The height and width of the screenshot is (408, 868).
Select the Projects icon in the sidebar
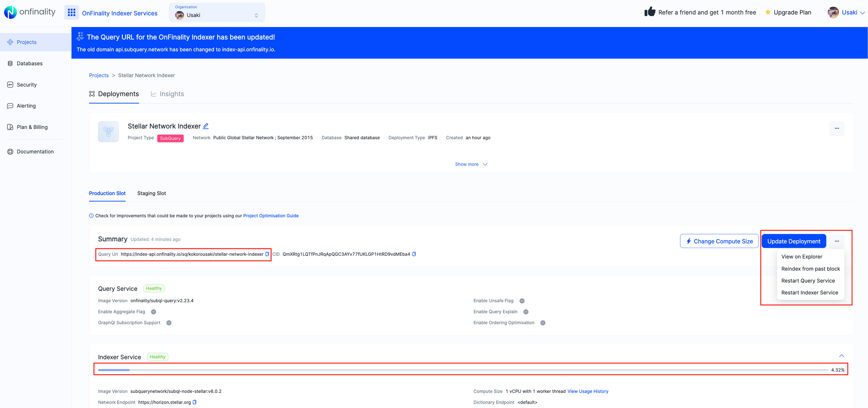pyautogui.click(x=10, y=42)
